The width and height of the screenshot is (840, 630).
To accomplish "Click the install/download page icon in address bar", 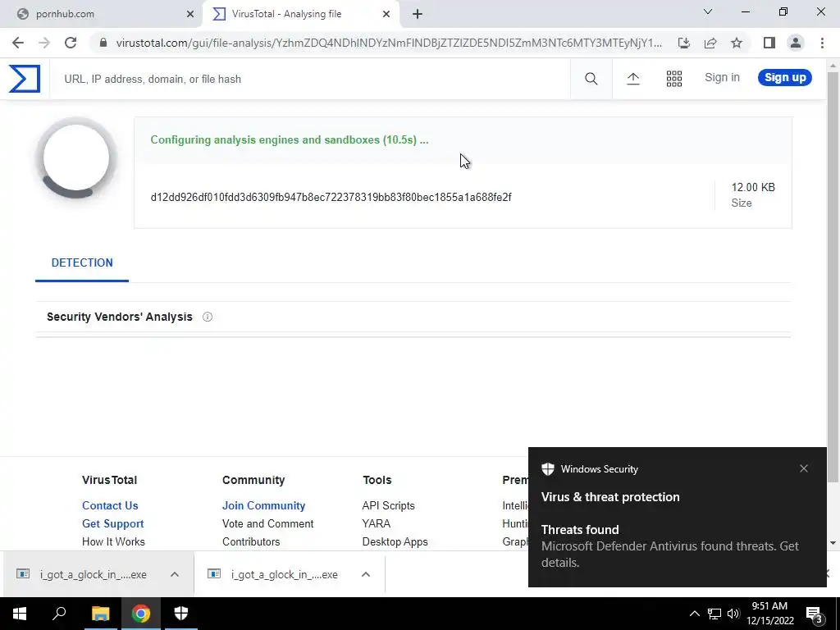I will (x=683, y=43).
